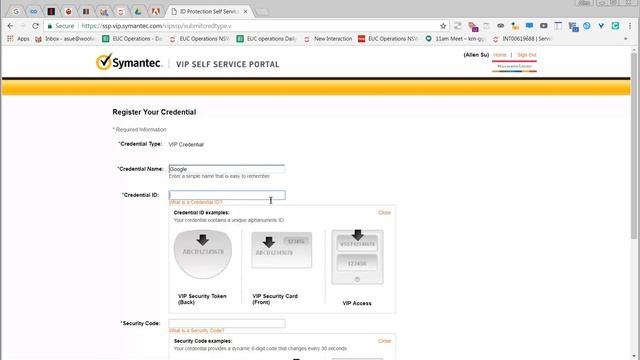This screenshot has width=640, height=360.
Task: Click the VIP Access example image
Action: coord(357,257)
